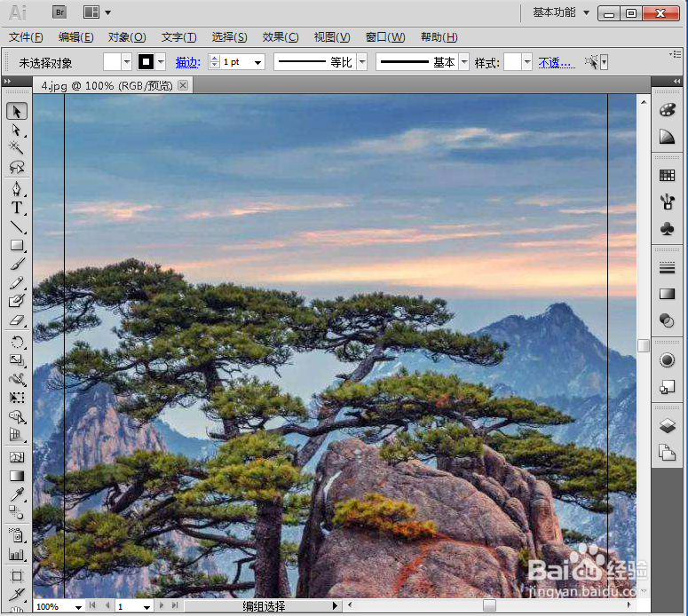Select the Shape Builder tool
Viewport: 688px width, 616px height.
click(17, 416)
